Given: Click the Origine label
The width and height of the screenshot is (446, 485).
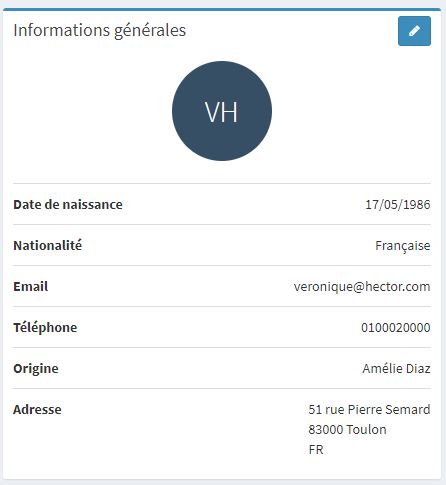Looking at the screenshot, I should pos(36,369).
